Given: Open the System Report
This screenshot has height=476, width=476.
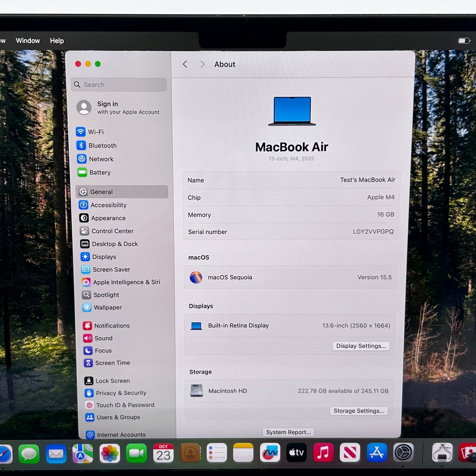Looking at the screenshot, I should tap(288, 432).
